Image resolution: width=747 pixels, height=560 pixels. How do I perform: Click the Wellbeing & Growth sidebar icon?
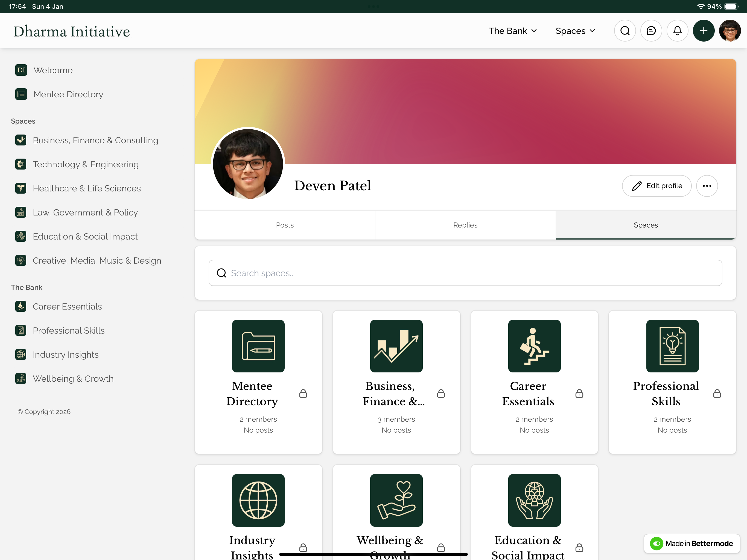[21, 378]
